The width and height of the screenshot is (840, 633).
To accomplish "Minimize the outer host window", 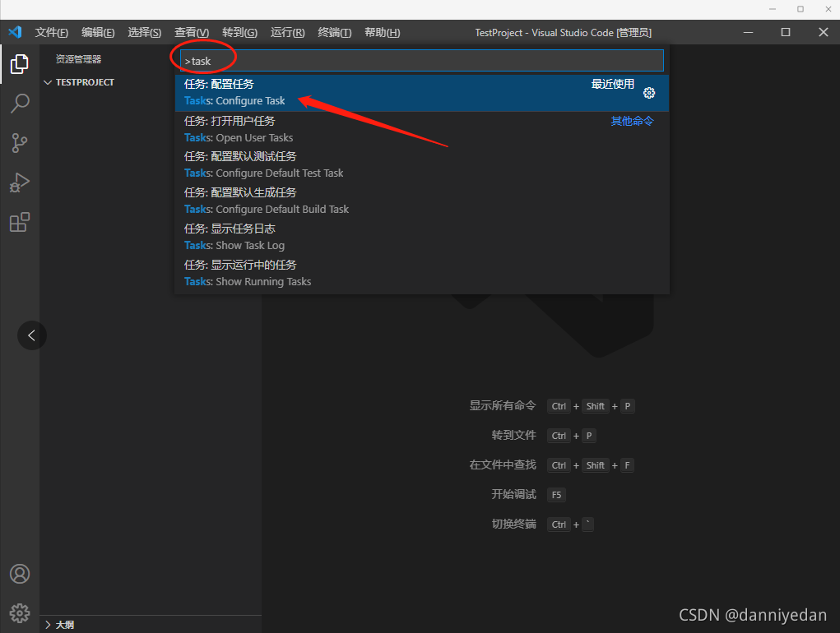I will tap(773, 9).
